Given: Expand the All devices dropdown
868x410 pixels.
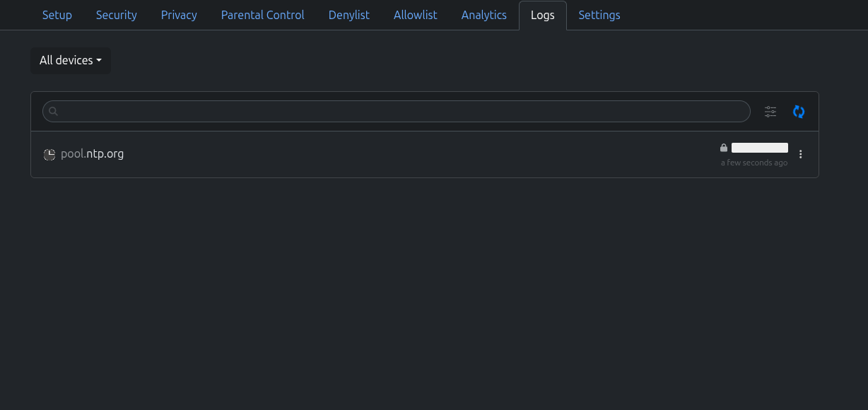Looking at the screenshot, I should (x=71, y=61).
